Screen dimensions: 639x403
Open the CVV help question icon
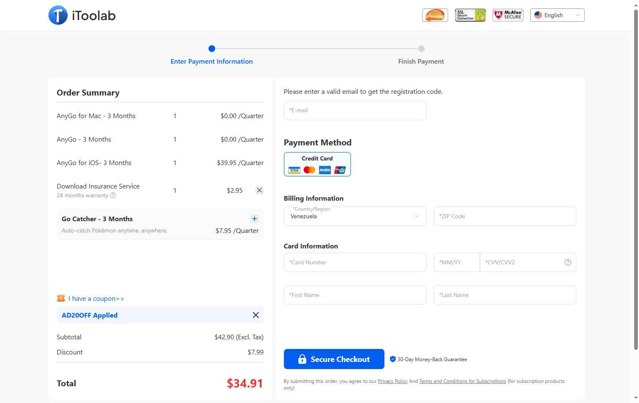[x=568, y=262]
